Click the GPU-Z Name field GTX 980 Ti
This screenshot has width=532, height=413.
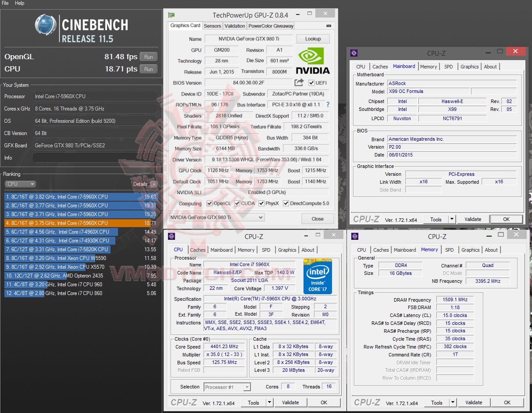[249, 39]
